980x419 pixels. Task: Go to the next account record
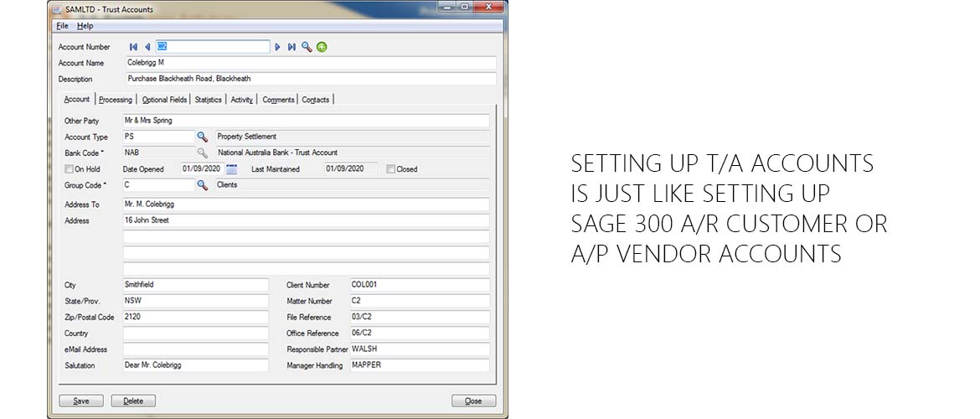(277, 47)
